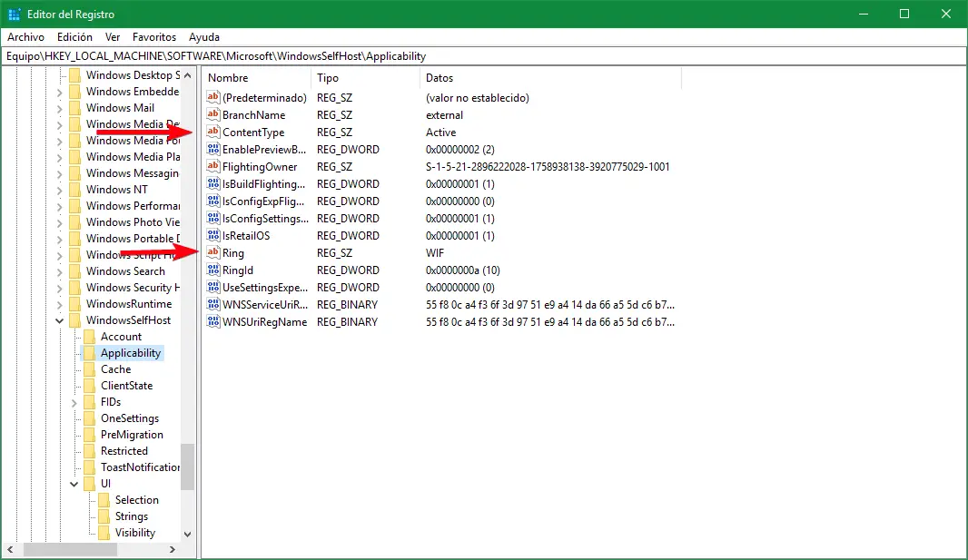968x560 pixels.
Task: Expand the WindowsRuntime tree node
Action: click(59, 305)
